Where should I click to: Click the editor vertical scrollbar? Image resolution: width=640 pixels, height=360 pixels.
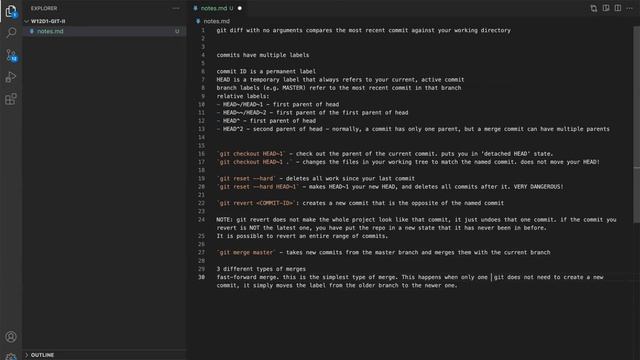tap(636, 124)
